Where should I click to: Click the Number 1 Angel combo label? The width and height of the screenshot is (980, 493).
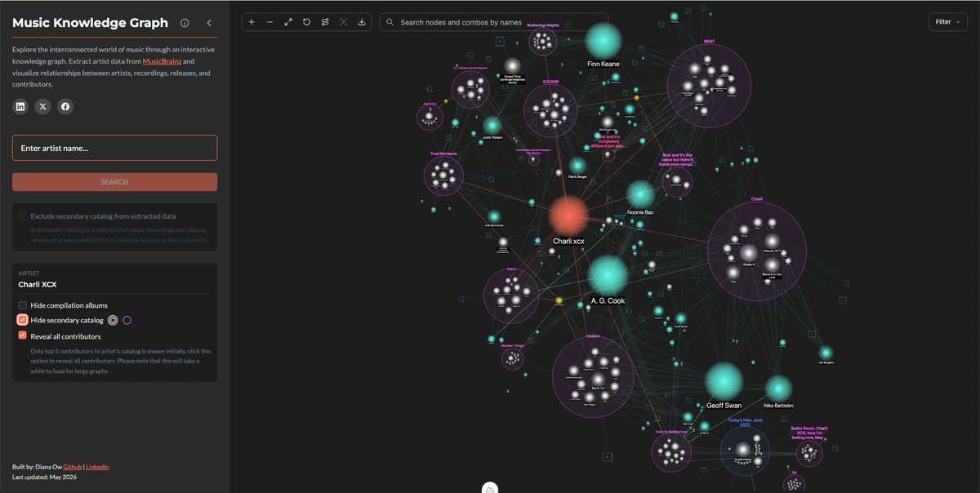tap(513, 345)
